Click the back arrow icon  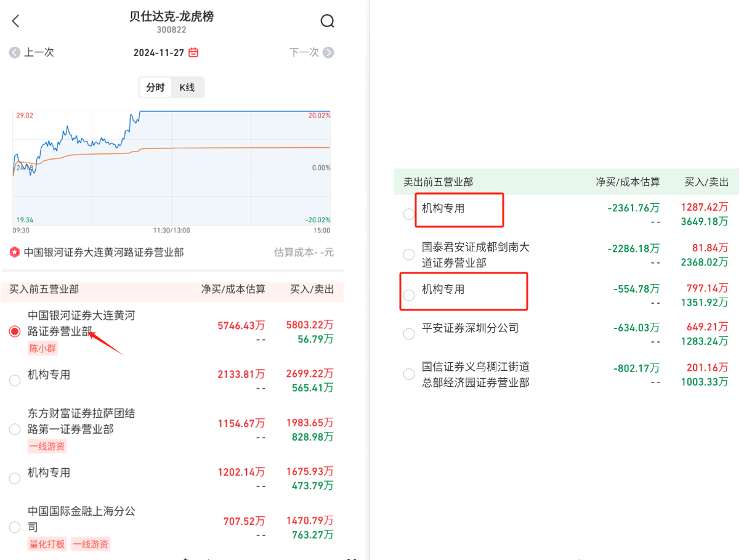click(16, 21)
